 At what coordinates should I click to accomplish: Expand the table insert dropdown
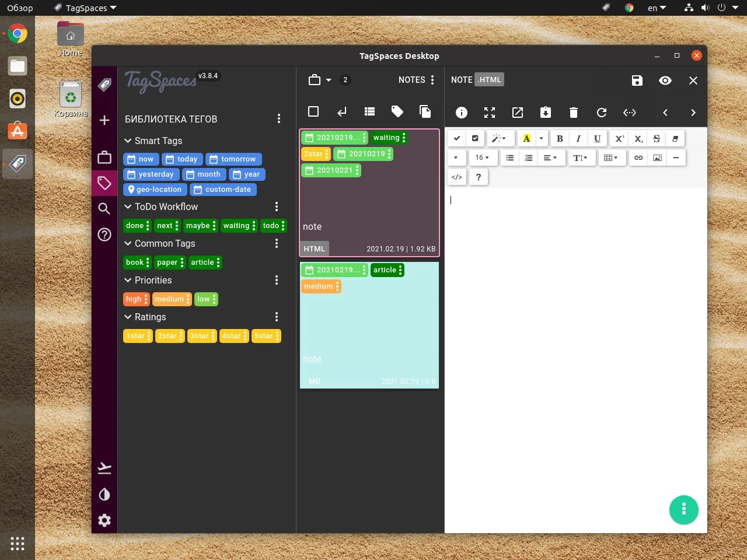610,157
